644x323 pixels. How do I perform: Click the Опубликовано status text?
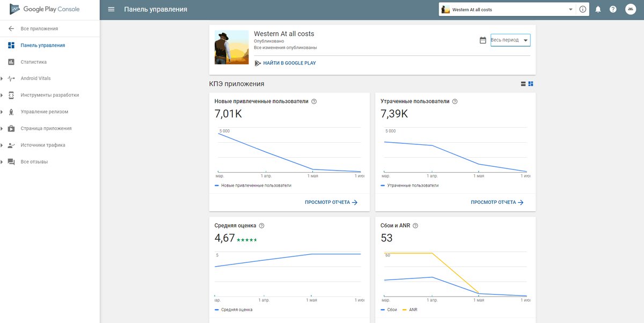pyautogui.click(x=269, y=41)
